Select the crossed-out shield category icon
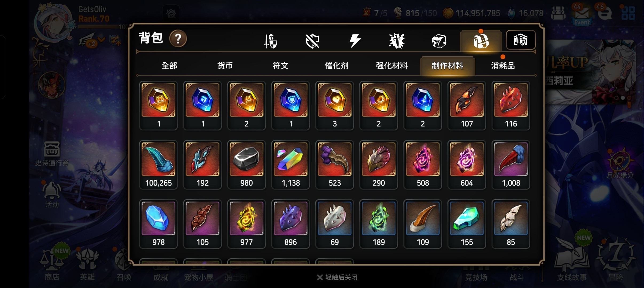This screenshot has height=288, width=644. click(x=312, y=41)
